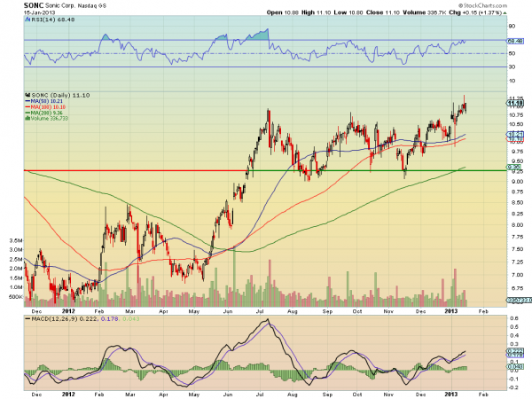Click the 0.043 histogram value in MACD legend
The image size is (532, 399).
(x=130, y=319)
